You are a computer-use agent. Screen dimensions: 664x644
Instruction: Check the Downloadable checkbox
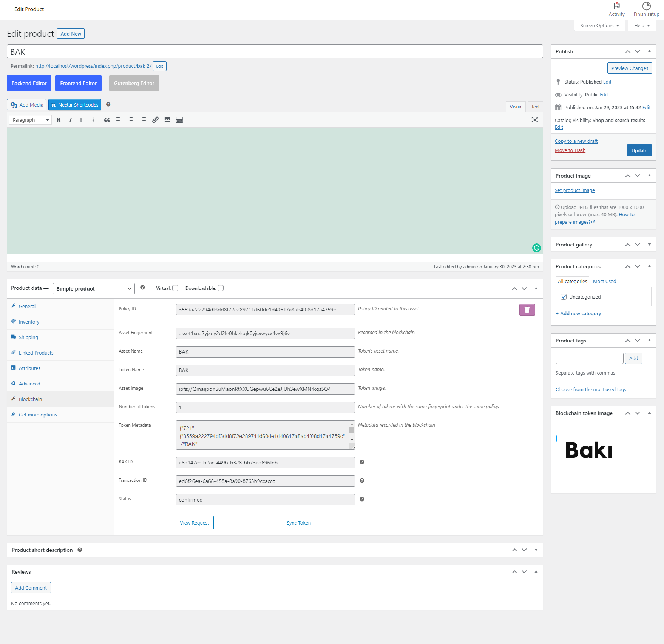(x=221, y=288)
